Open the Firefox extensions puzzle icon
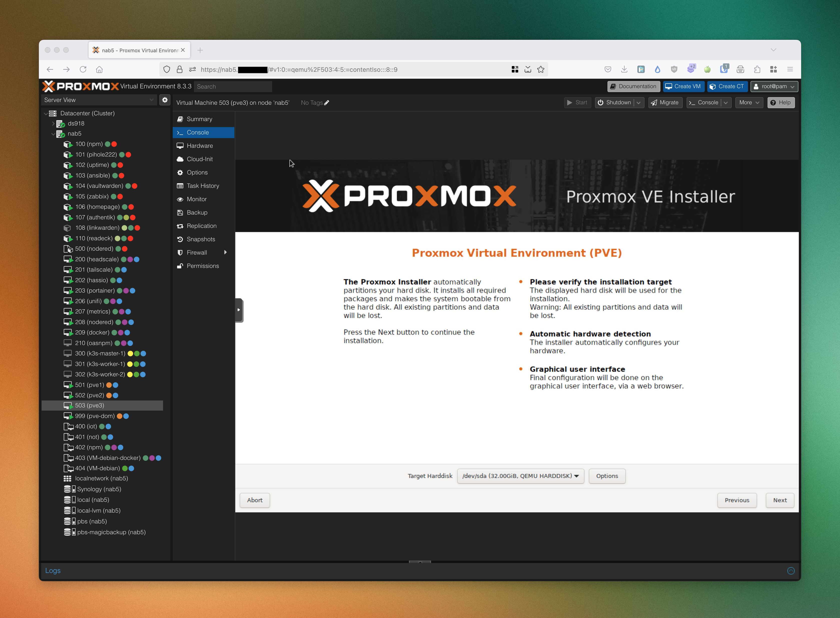Screen dimensions: 840x618 [757, 69]
